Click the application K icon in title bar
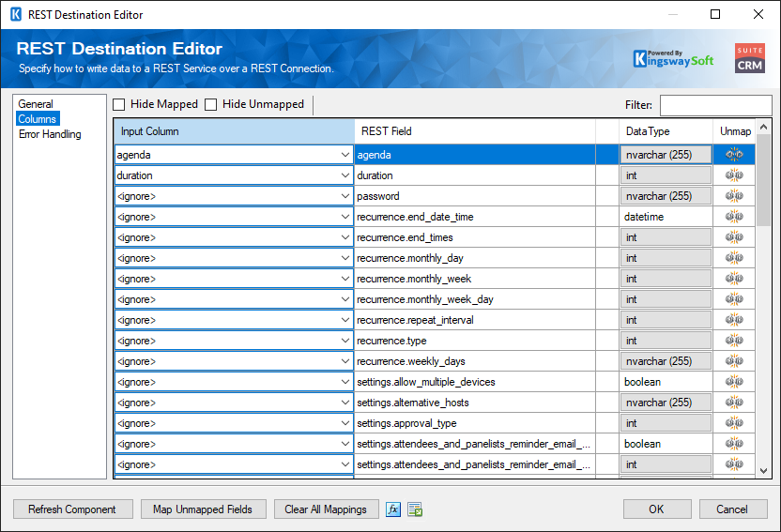Image resolution: width=781 pixels, height=532 pixels. (16, 14)
